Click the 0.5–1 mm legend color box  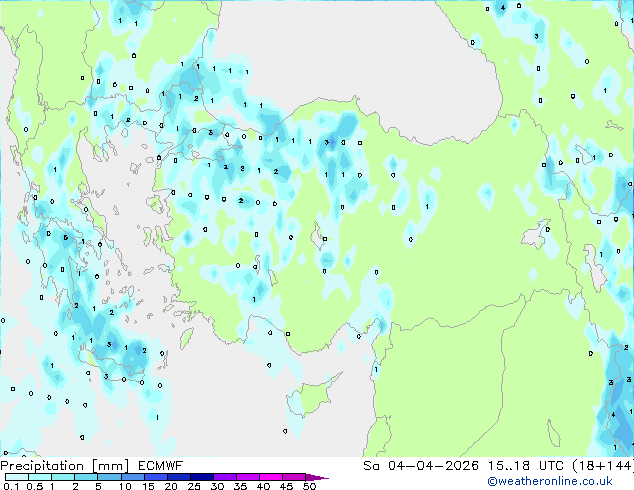point(40,477)
